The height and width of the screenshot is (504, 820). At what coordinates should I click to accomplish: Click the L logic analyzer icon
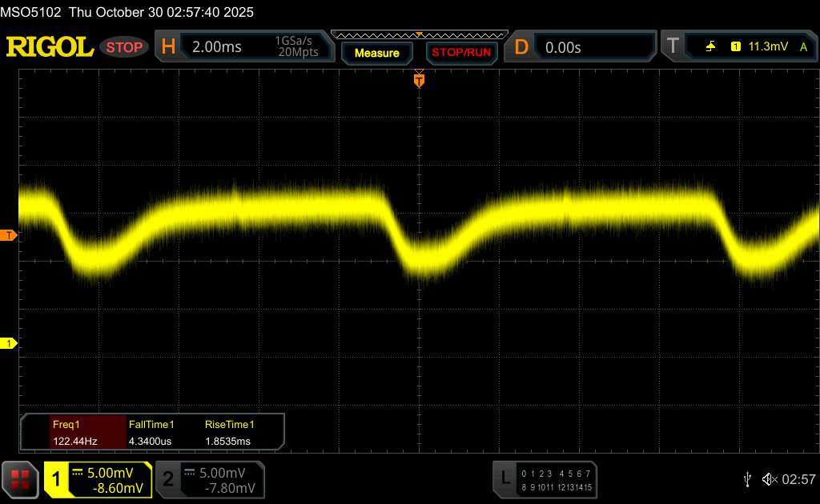504,478
